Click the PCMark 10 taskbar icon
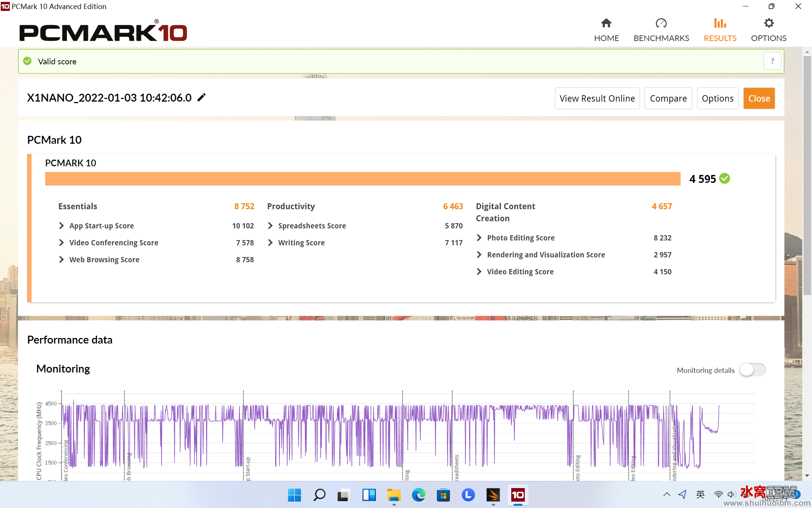 pos(518,495)
